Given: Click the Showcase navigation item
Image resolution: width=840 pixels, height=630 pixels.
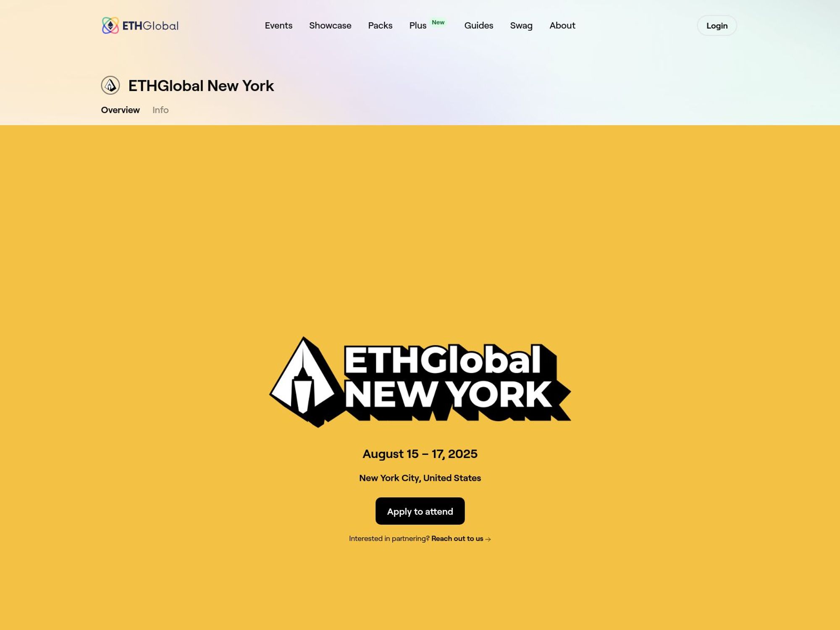Looking at the screenshot, I should (x=330, y=25).
